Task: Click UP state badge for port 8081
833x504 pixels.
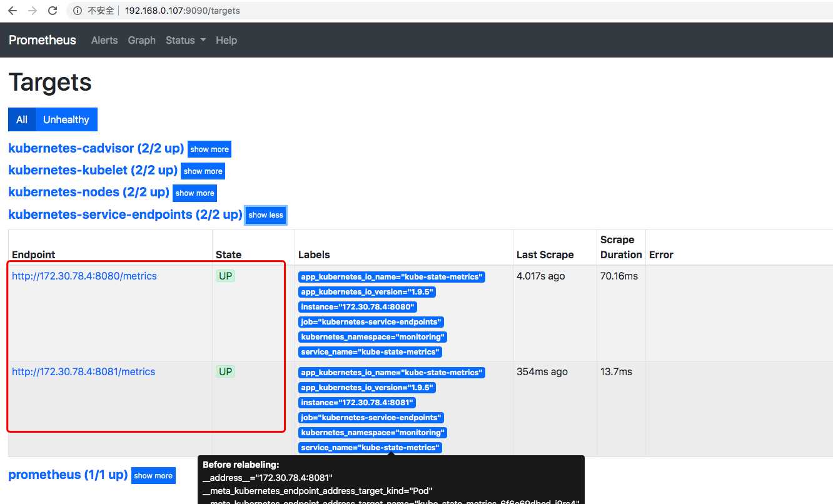Action: [x=225, y=371]
